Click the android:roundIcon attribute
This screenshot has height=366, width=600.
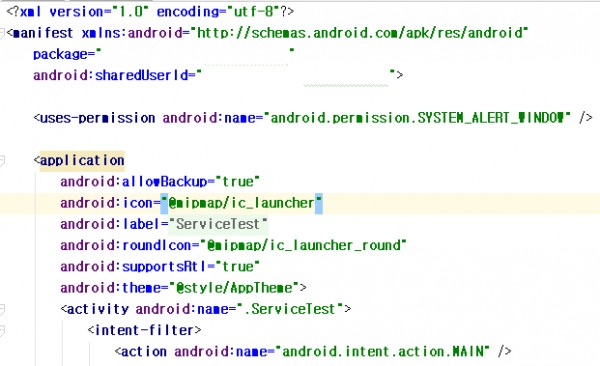[x=126, y=245]
